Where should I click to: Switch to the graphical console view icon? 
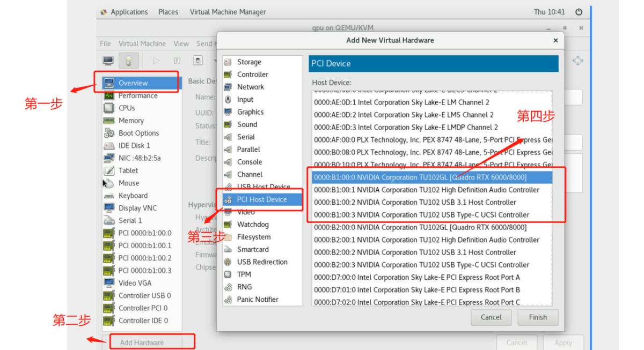click(x=108, y=61)
